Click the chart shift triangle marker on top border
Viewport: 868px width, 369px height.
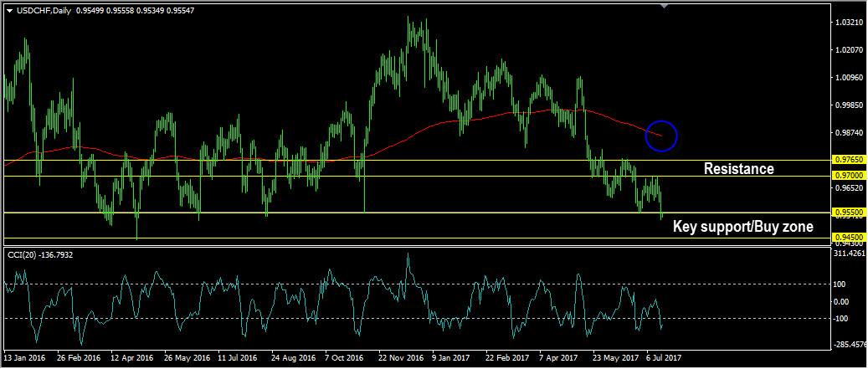tap(665, 7)
